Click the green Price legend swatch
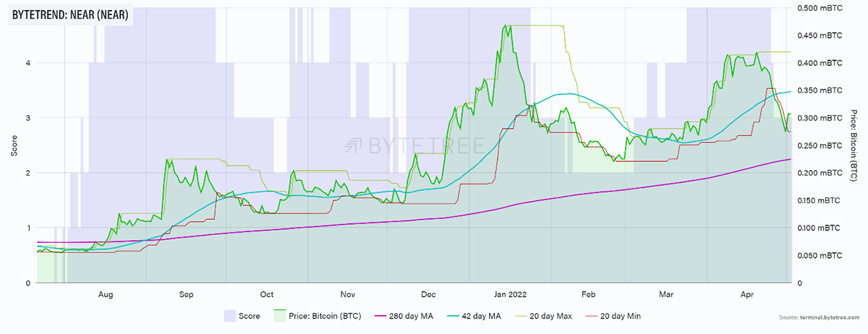Screen dimensions: 868x334 [279, 316]
